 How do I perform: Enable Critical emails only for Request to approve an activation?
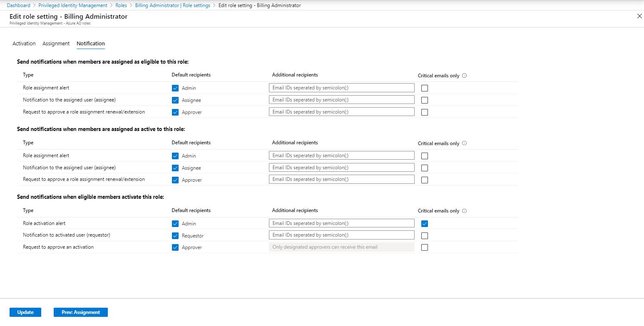[x=425, y=247]
